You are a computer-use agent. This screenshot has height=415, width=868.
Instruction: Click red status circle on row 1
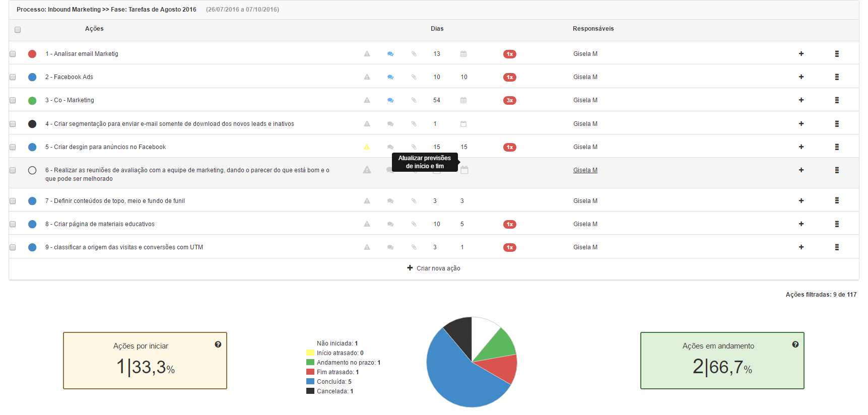point(32,54)
